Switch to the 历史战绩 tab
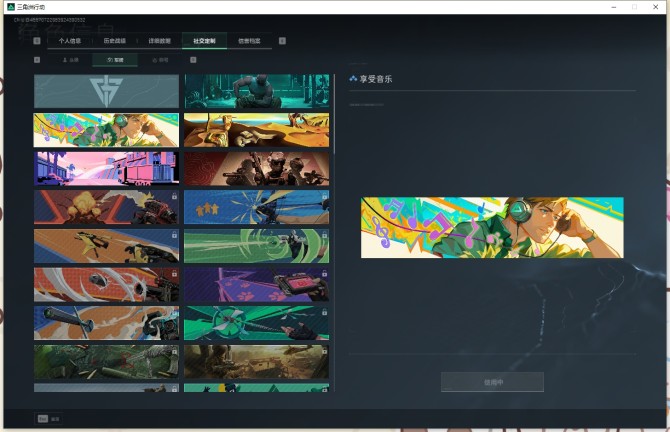The height and width of the screenshot is (432, 670). tap(115, 41)
